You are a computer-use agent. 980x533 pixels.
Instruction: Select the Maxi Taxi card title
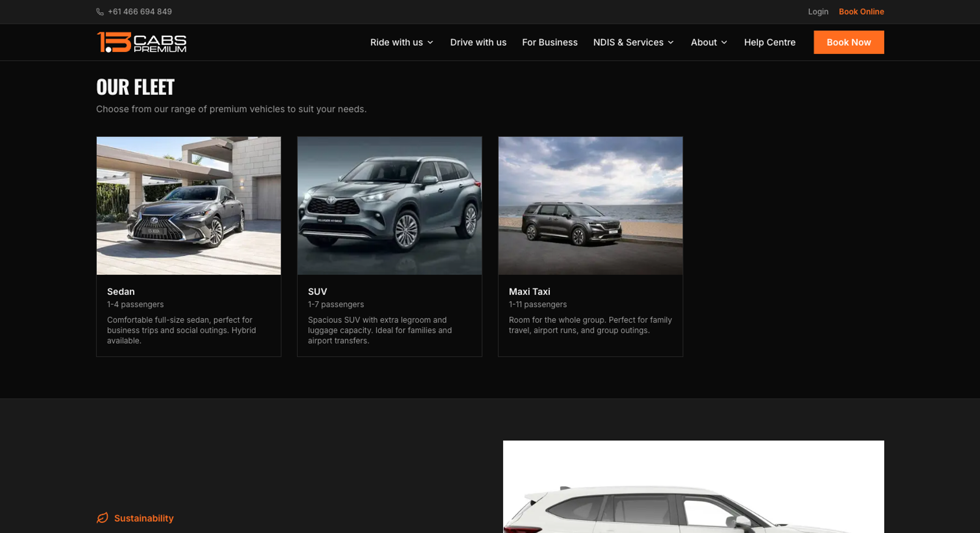tap(529, 291)
